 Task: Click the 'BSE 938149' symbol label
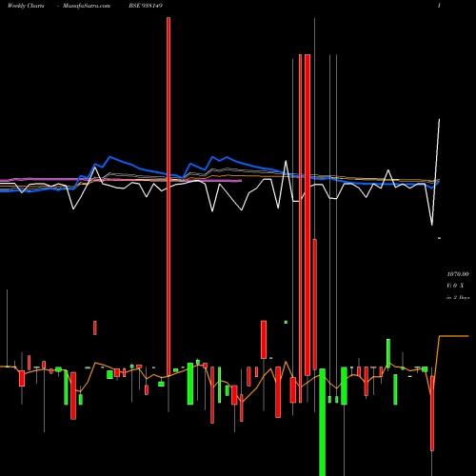click(x=146, y=6)
